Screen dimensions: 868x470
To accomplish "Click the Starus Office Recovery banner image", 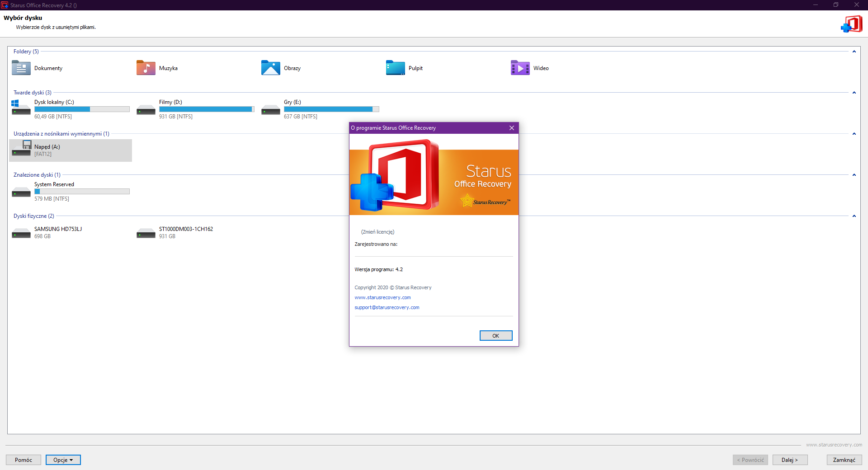I will pos(434,176).
